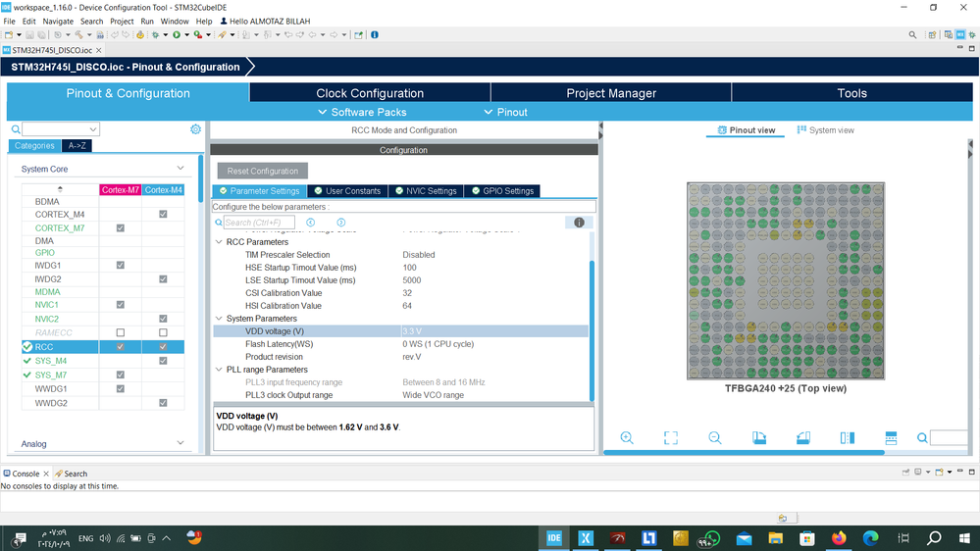Zoom in on the pinout view
This screenshot has width=980, height=551.
[627, 438]
